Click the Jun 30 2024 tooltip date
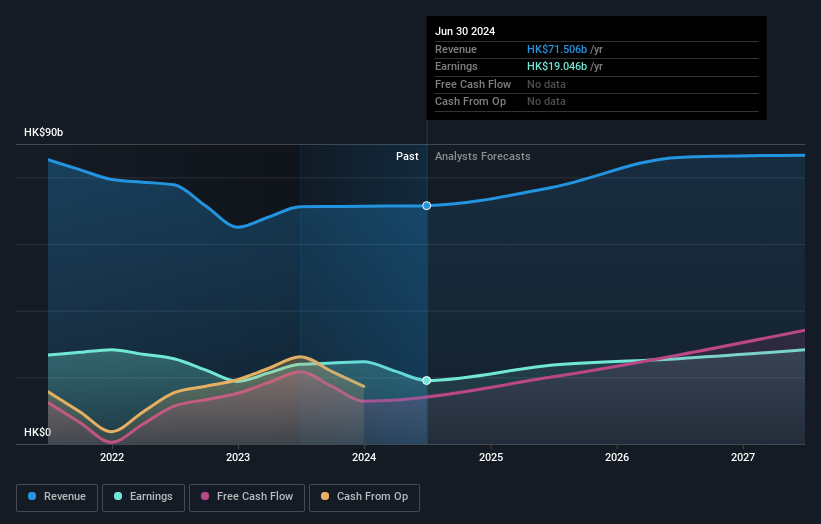 tap(465, 31)
